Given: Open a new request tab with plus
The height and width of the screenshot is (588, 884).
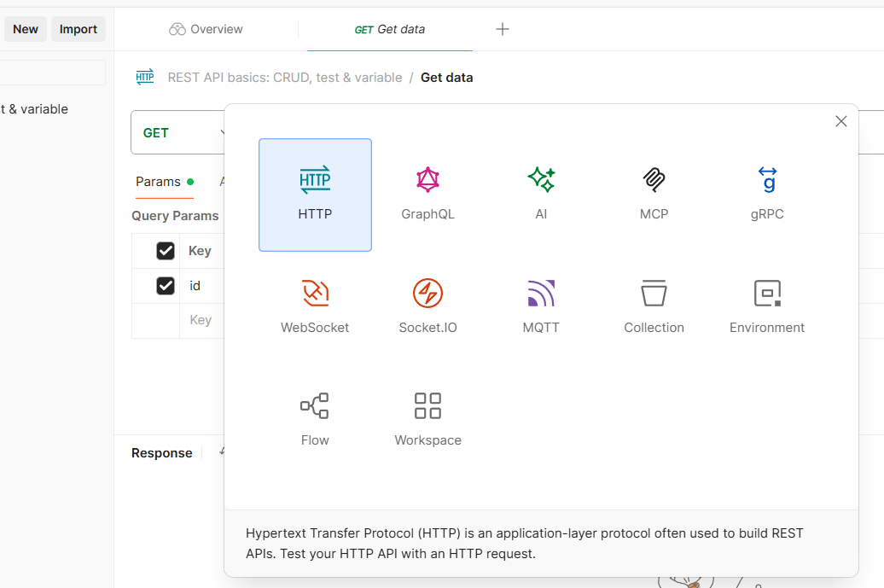Looking at the screenshot, I should coord(502,28).
